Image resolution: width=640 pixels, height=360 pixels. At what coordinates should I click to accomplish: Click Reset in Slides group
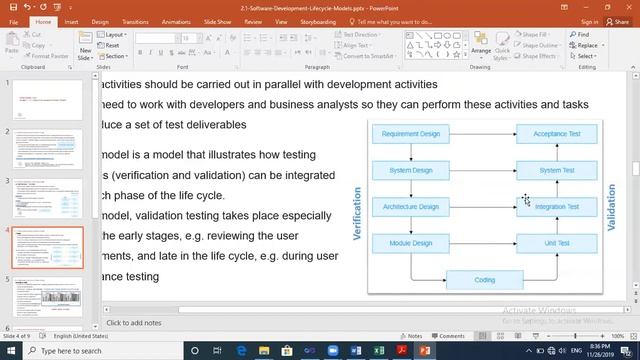tap(109, 45)
